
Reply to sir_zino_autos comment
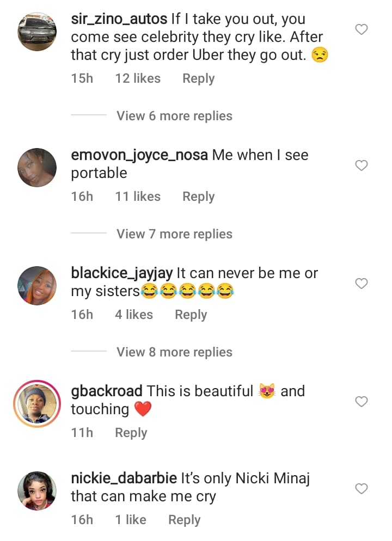point(198,79)
